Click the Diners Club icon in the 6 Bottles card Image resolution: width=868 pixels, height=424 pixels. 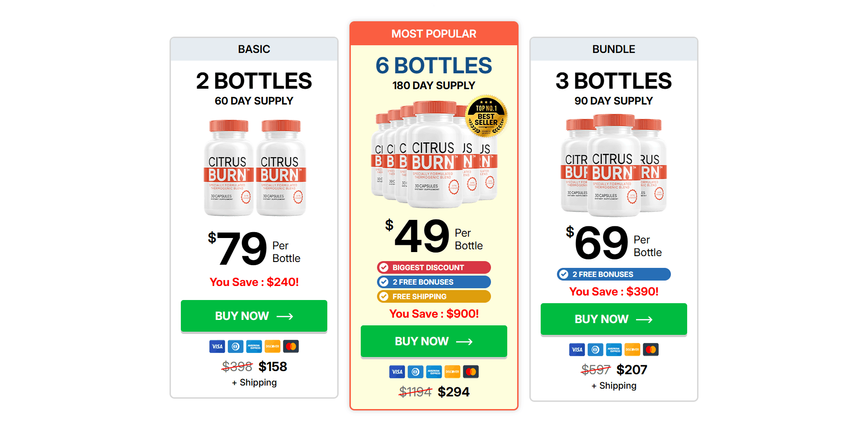tap(415, 372)
